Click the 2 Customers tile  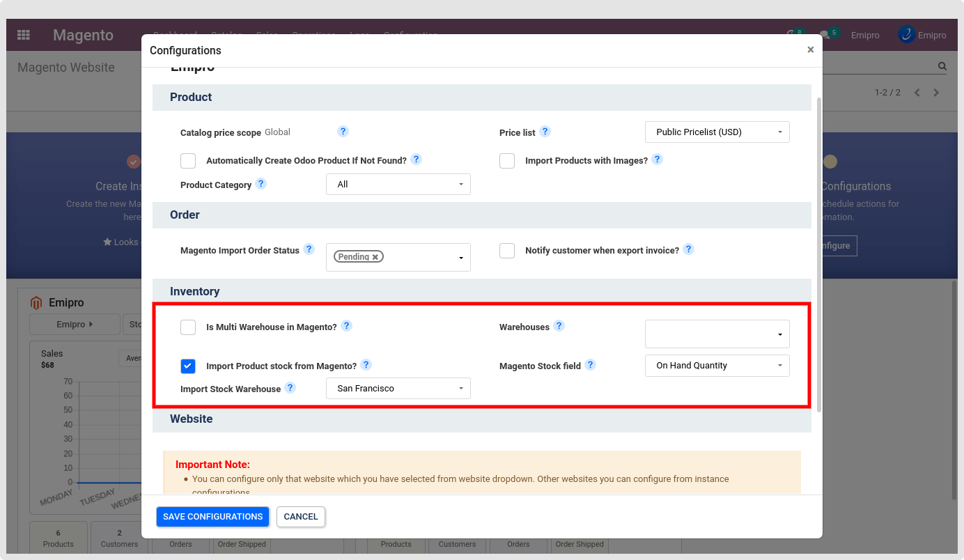[x=119, y=538]
